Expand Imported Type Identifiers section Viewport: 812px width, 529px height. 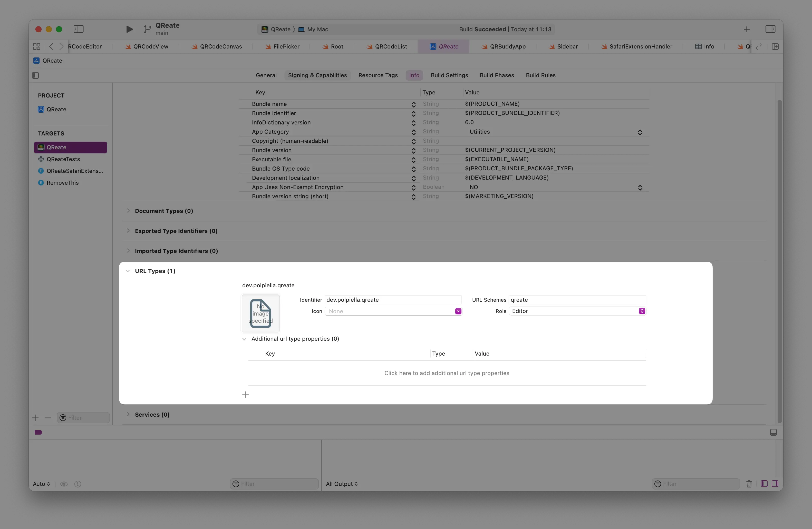128,251
